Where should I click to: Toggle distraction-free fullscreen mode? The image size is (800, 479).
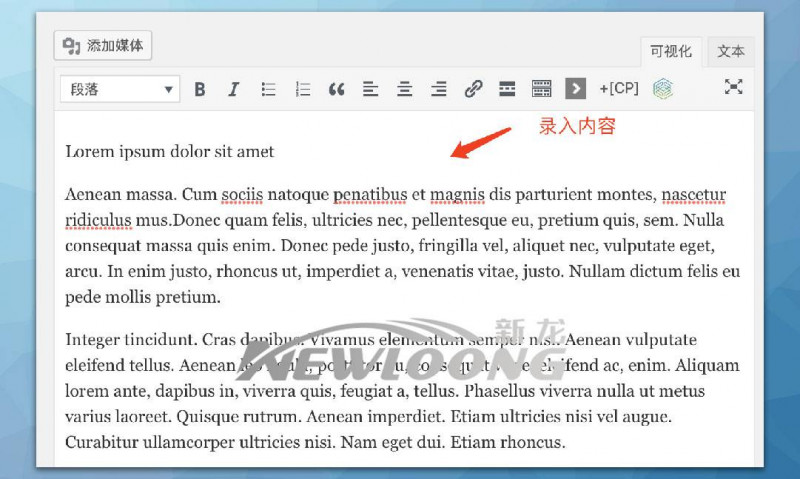(x=734, y=88)
